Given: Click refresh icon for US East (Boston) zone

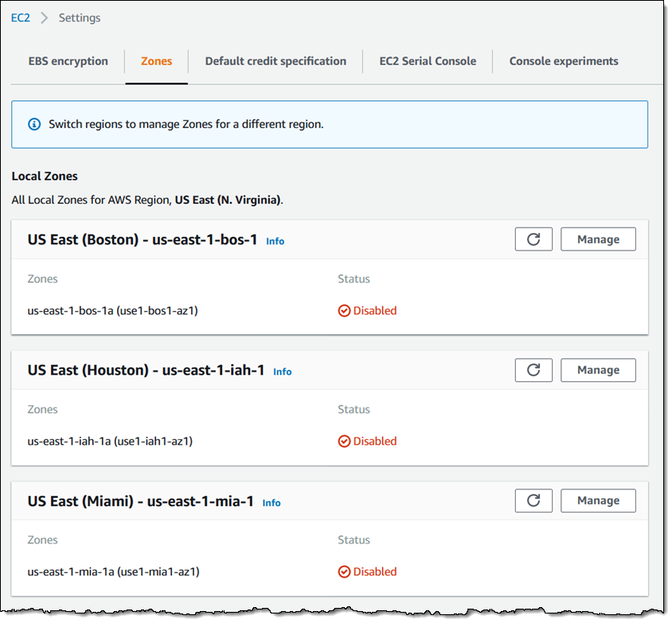Looking at the screenshot, I should pyautogui.click(x=533, y=239).
